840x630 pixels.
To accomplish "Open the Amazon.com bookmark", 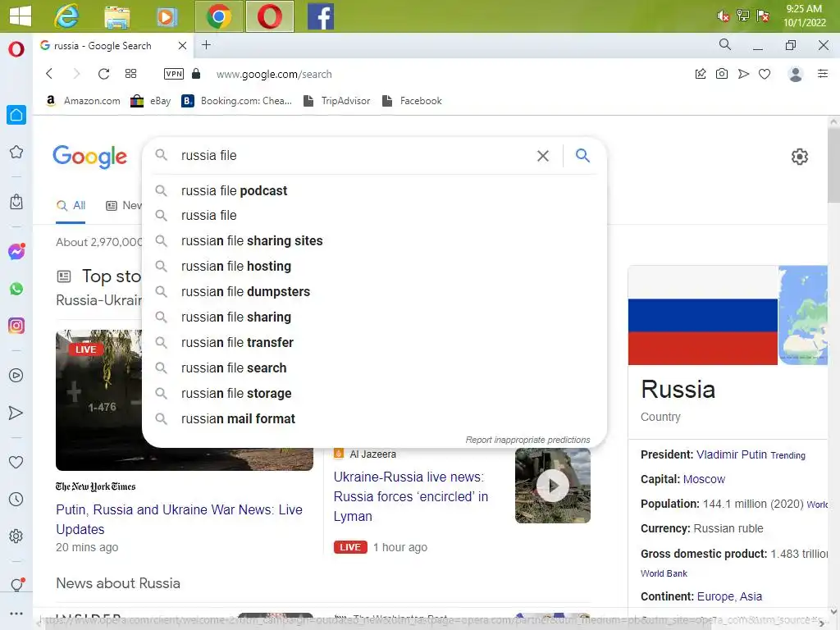I will 83,101.
